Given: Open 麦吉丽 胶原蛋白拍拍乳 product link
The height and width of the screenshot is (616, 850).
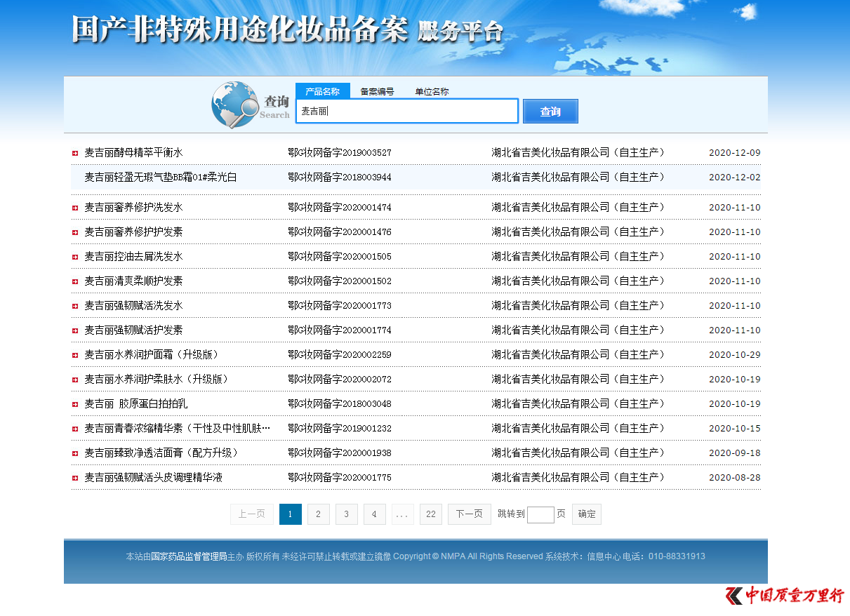Looking at the screenshot, I should (x=136, y=403).
